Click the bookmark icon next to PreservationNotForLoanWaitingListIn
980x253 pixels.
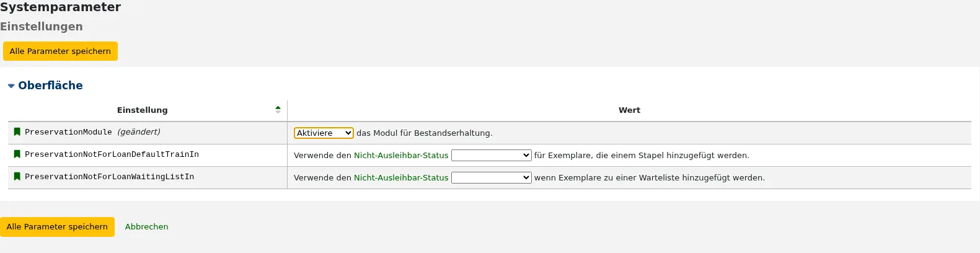coord(17,177)
